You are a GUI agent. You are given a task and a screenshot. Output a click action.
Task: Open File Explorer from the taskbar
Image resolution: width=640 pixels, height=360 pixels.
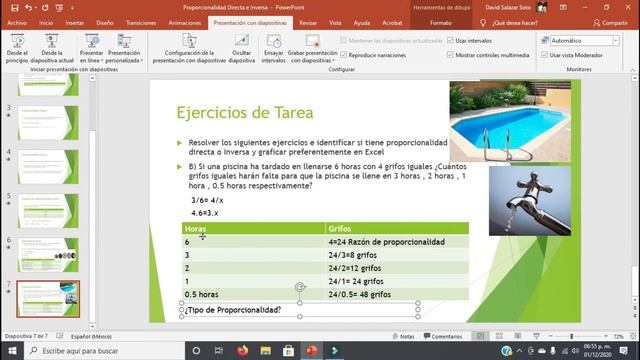coord(266,351)
